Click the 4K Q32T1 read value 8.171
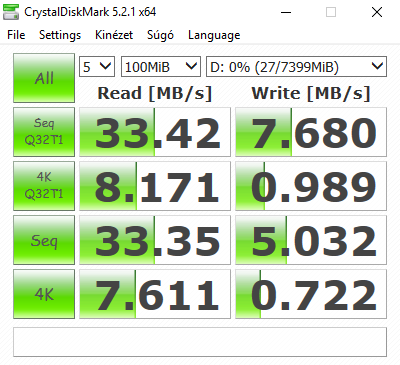The height and width of the screenshot is (365, 400). 155,186
